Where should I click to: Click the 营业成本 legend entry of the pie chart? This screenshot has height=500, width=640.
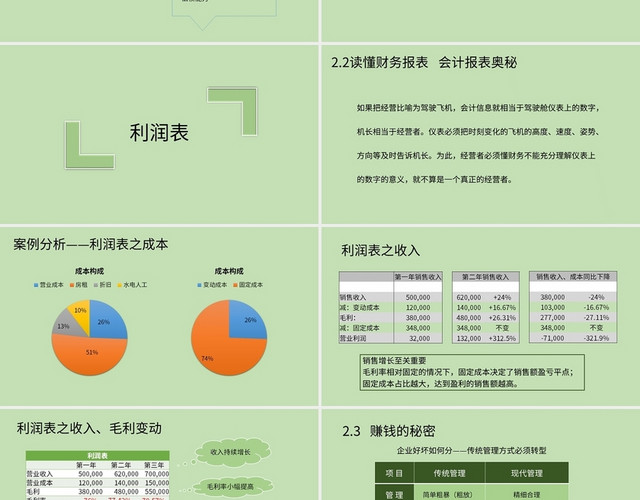coord(49,285)
